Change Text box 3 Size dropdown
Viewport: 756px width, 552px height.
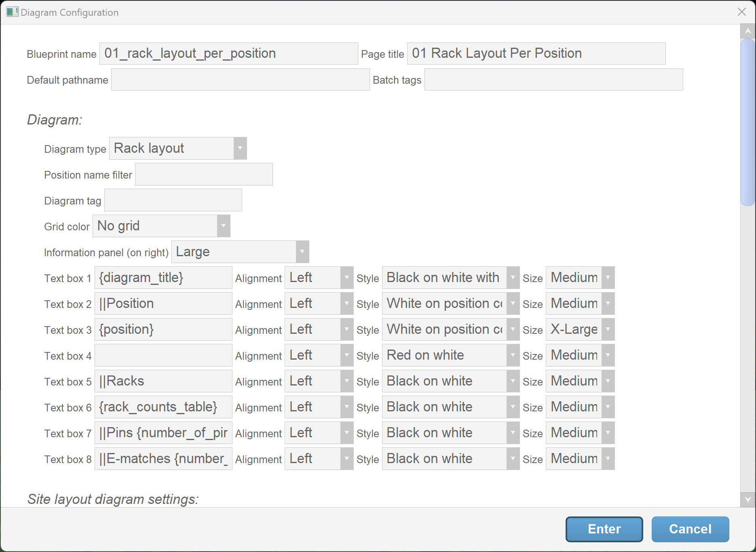click(608, 329)
